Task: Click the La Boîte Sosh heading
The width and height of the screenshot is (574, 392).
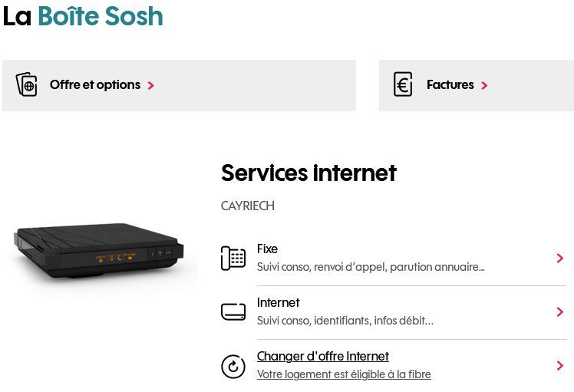Action: (83, 16)
